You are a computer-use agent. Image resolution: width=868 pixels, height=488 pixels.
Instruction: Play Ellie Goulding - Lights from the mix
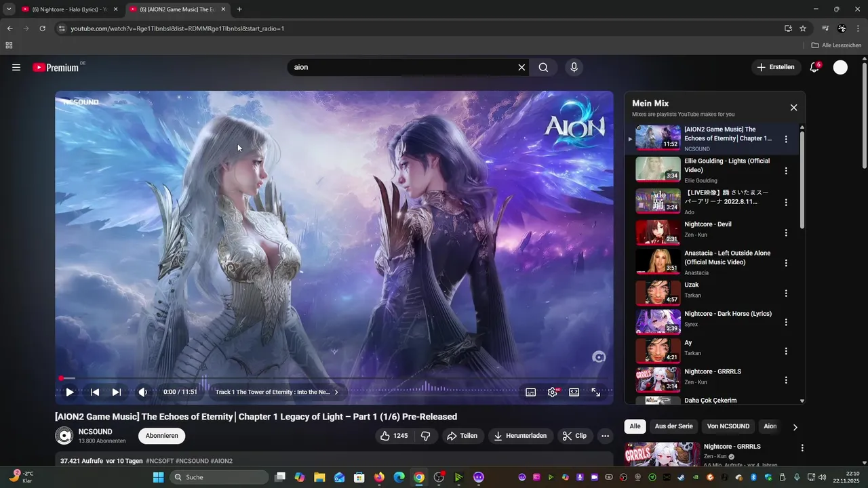click(x=658, y=169)
